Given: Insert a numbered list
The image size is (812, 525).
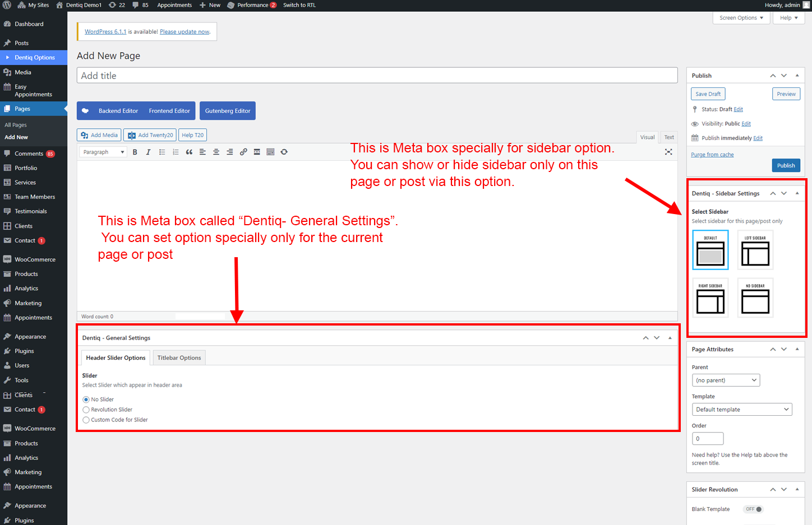Looking at the screenshot, I should pyautogui.click(x=176, y=152).
